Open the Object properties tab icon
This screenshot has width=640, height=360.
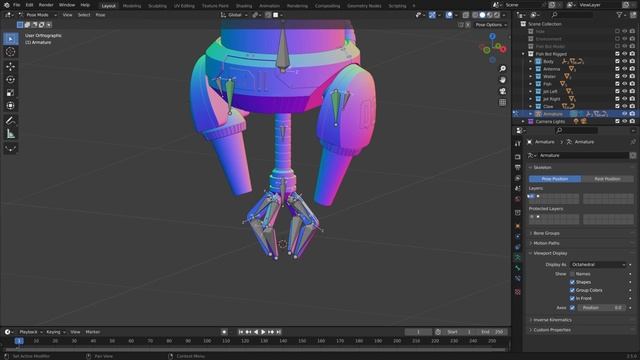pyautogui.click(x=518, y=226)
